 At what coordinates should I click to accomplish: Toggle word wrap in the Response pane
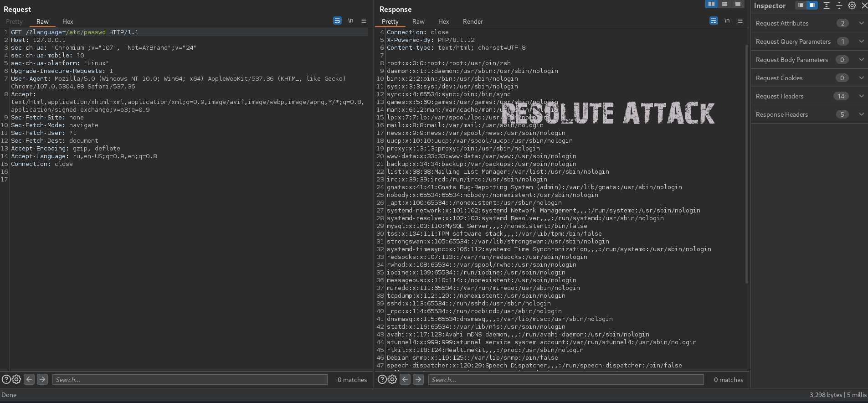pos(714,21)
